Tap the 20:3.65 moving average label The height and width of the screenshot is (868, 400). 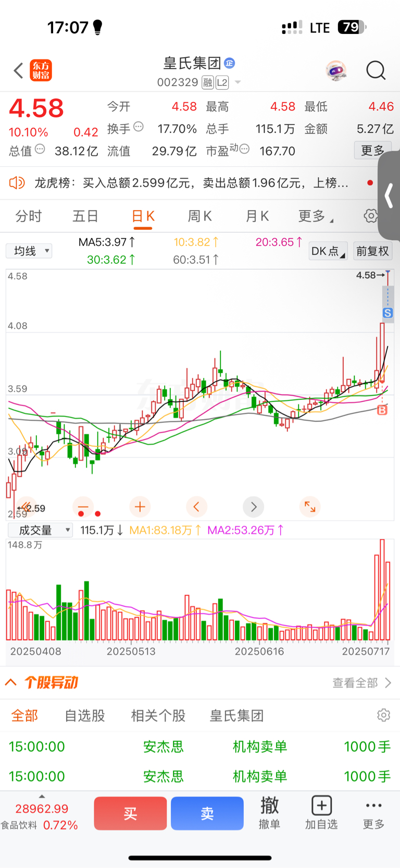[x=279, y=242]
